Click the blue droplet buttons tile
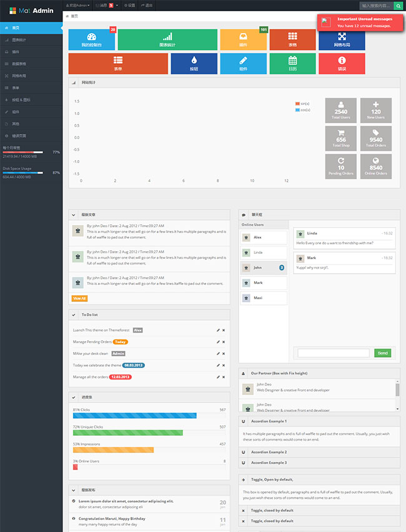The width and height of the screenshot is (406, 532). pos(194,63)
